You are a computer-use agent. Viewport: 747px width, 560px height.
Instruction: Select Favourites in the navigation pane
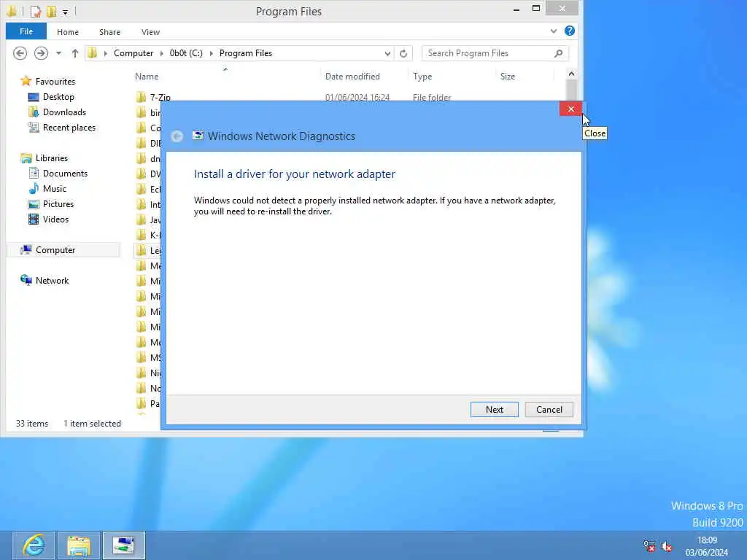(x=55, y=82)
